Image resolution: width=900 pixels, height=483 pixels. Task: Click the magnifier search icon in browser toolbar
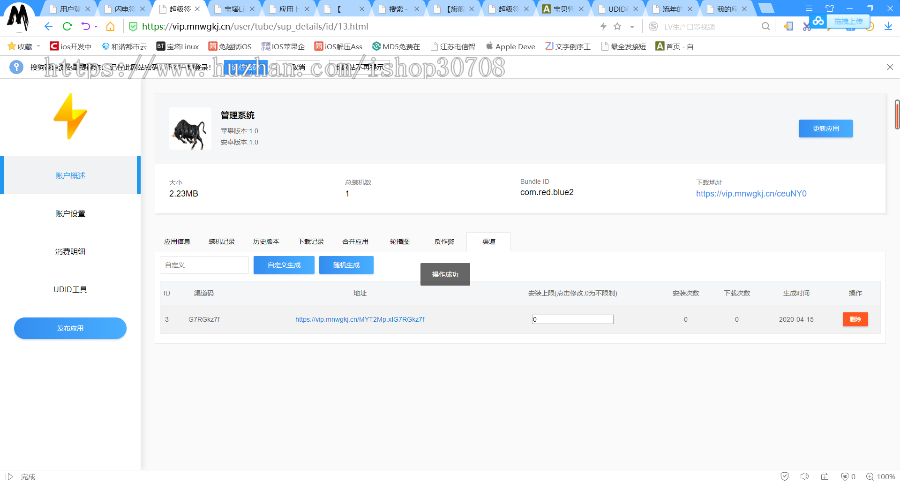click(766, 26)
